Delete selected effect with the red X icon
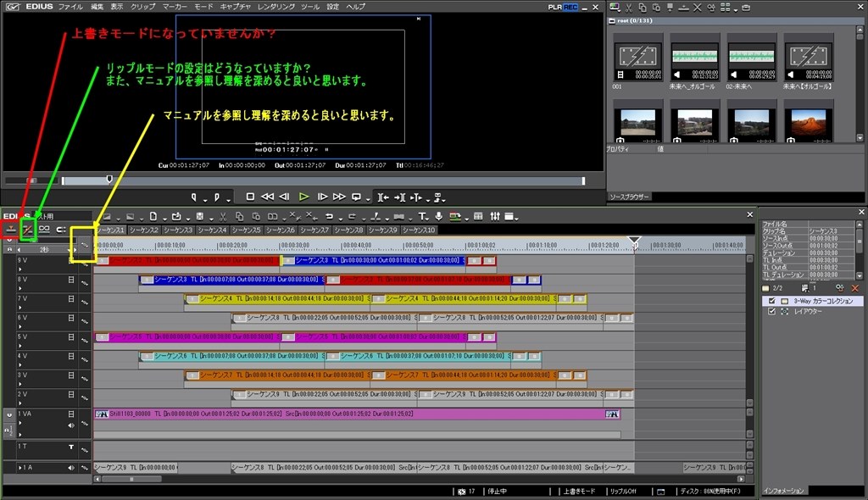This screenshot has height=500, width=868. coord(854,288)
